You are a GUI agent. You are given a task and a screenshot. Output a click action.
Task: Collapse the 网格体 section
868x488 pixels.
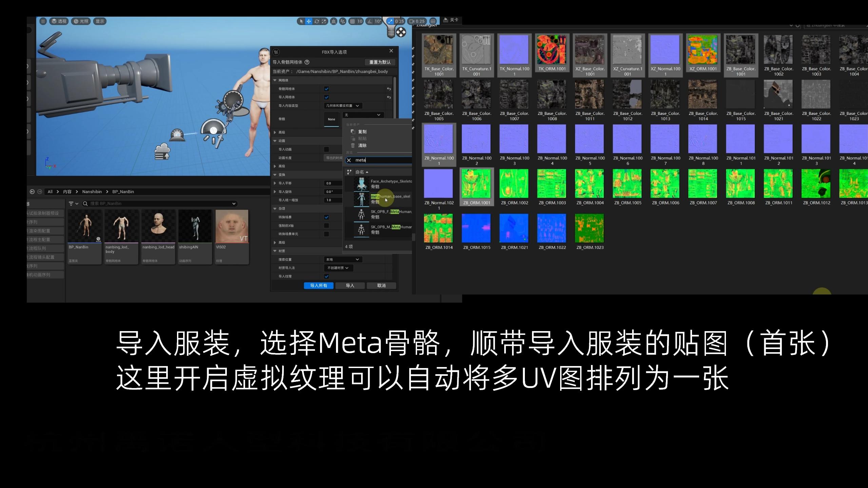coord(275,80)
